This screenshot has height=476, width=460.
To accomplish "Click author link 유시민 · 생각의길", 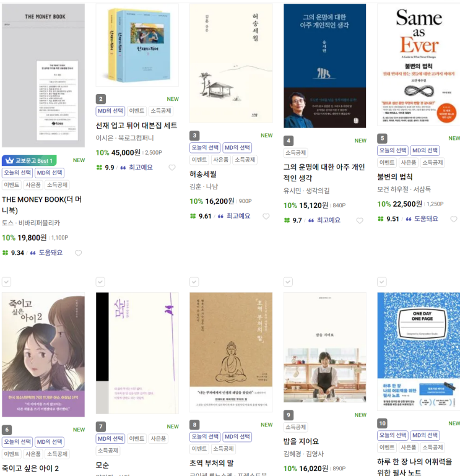I will [306, 191].
